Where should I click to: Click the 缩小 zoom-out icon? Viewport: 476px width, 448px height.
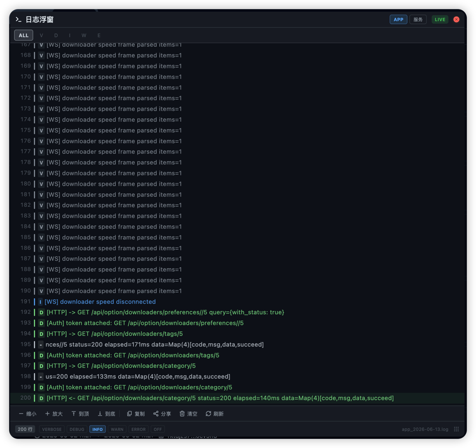click(21, 414)
